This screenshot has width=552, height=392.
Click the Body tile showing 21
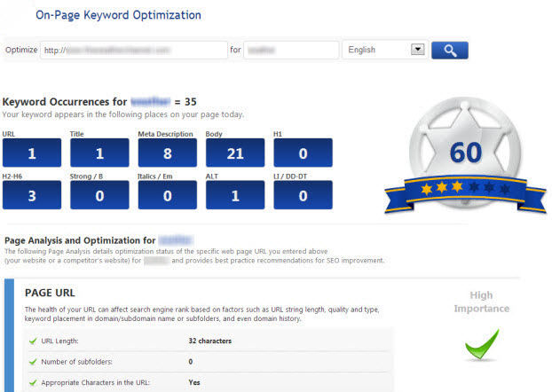click(236, 153)
